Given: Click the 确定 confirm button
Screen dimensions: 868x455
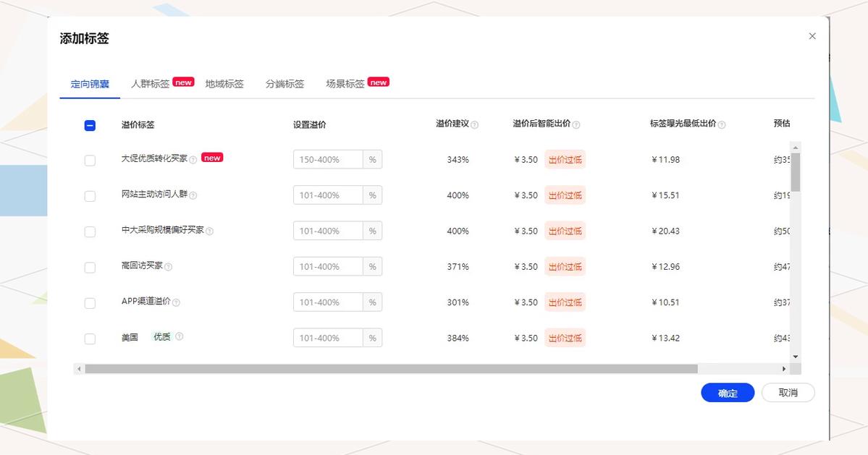Looking at the screenshot, I should tap(727, 393).
